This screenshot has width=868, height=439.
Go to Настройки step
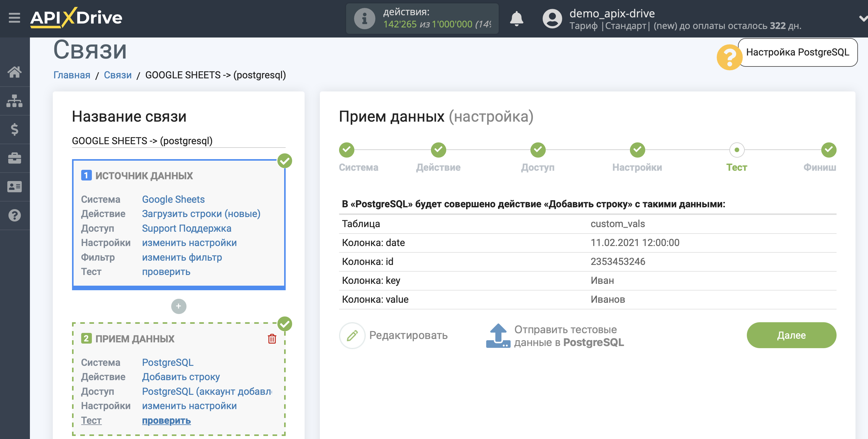click(x=637, y=150)
